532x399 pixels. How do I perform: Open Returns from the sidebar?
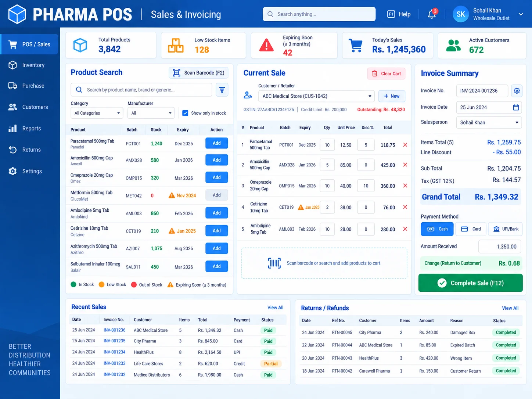pos(29,150)
